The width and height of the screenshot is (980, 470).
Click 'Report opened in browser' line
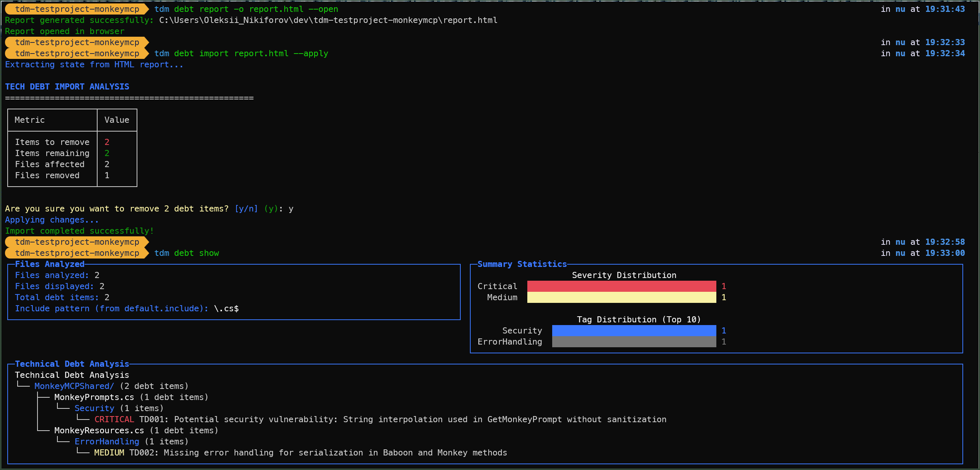pyautogui.click(x=65, y=31)
